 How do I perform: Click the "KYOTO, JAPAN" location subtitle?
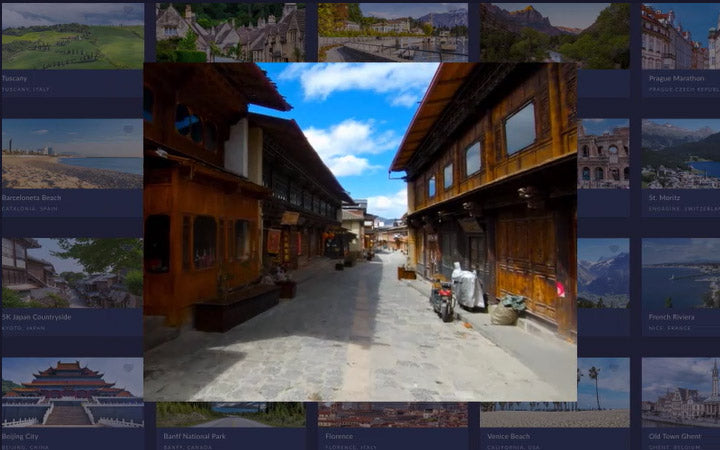23,328
